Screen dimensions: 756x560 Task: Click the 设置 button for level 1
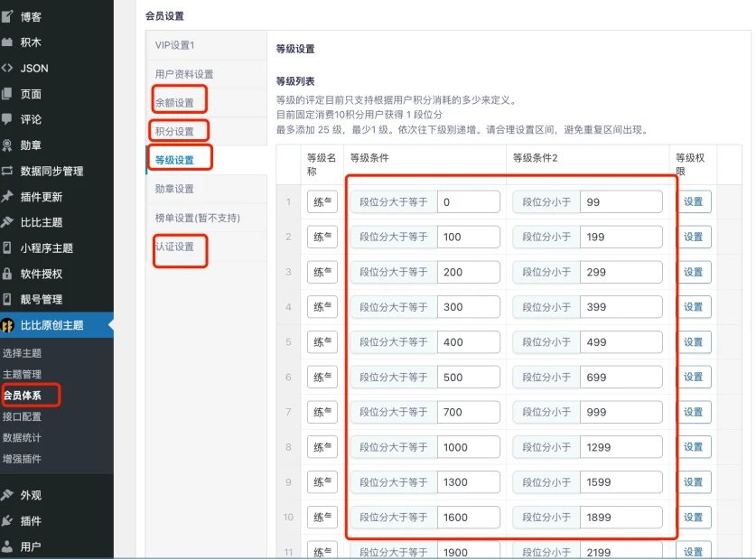(693, 201)
